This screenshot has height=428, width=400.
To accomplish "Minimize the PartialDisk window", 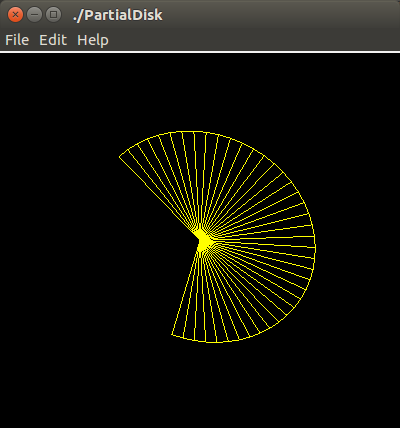I will tap(34, 15).
